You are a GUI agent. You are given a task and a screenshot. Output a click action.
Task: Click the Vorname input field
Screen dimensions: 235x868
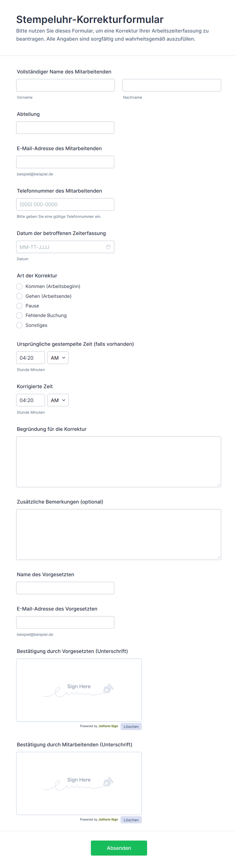(x=65, y=85)
